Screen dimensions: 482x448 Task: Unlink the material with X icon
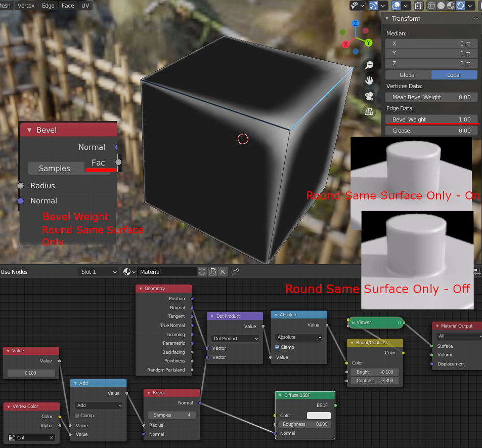tap(223, 272)
